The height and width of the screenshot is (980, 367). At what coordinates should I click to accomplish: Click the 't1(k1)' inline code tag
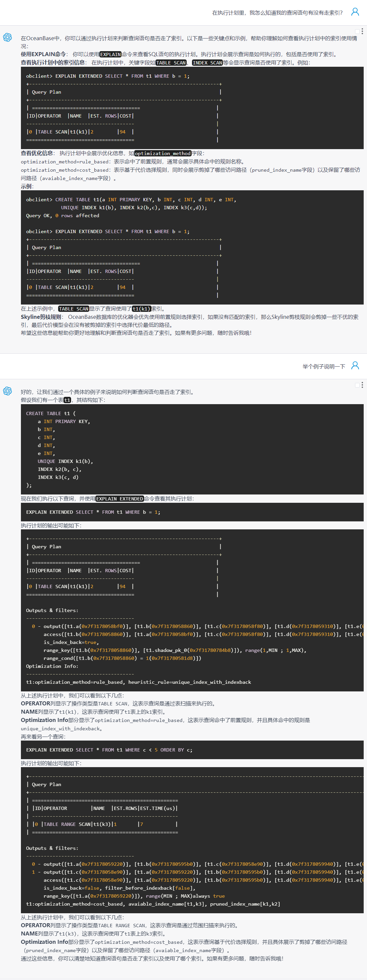(x=141, y=309)
